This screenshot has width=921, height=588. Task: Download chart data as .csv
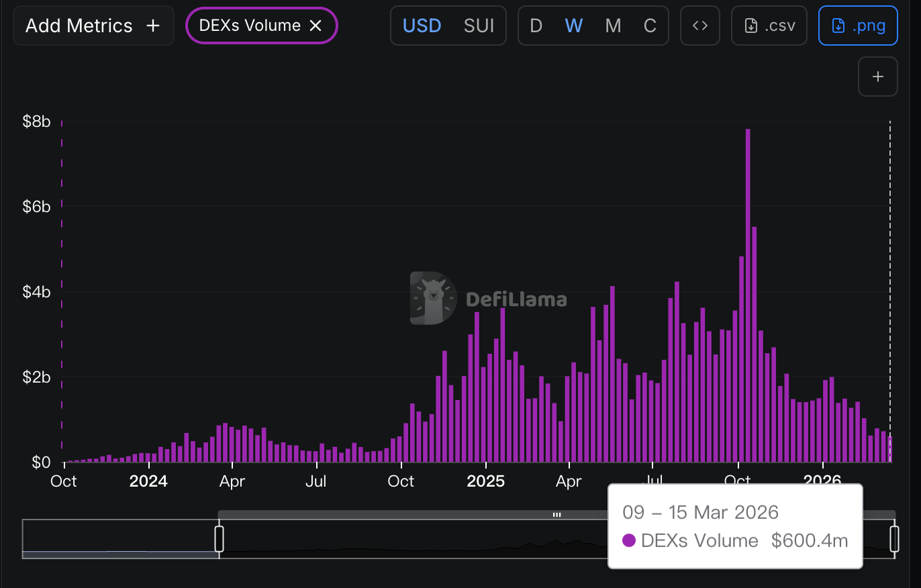(x=769, y=26)
